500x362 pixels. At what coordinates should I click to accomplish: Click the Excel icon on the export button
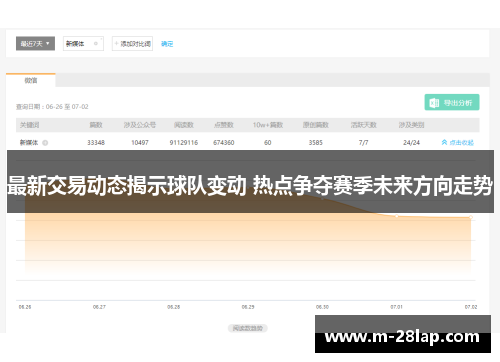coord(434,103)
